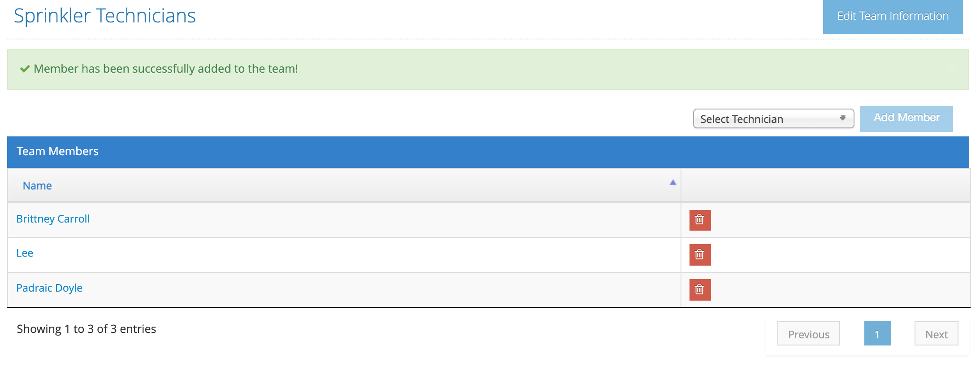Click Edit Team Information button
Screen dimensions: 980x376
pos(893,17)
